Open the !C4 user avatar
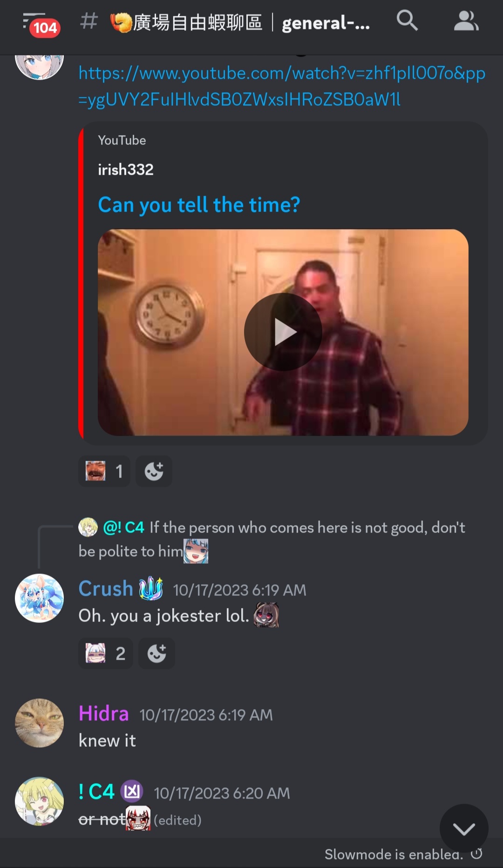 (40, 801)
